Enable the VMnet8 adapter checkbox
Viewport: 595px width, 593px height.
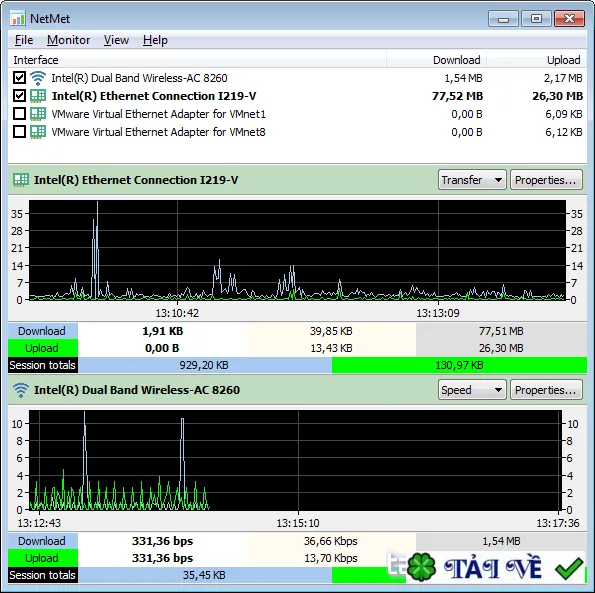pyautogui.click(x=19, y=132)
